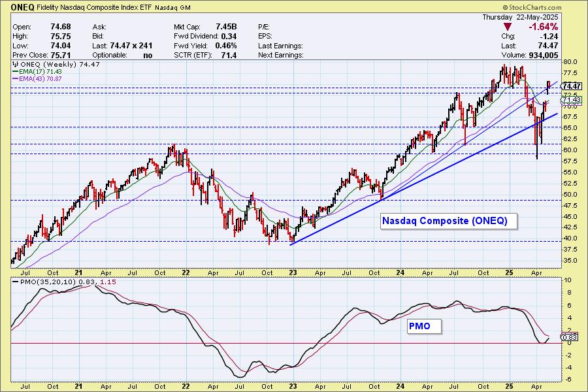Click the 35.0 price axis label
Viewport: 588px width, 392px height.
(570, 261)
